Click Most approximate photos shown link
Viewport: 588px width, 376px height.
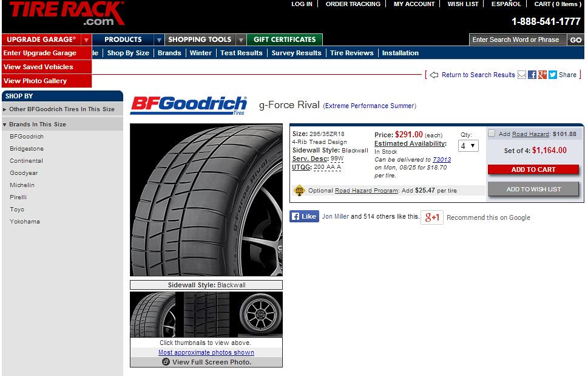[x=206, y=352]
